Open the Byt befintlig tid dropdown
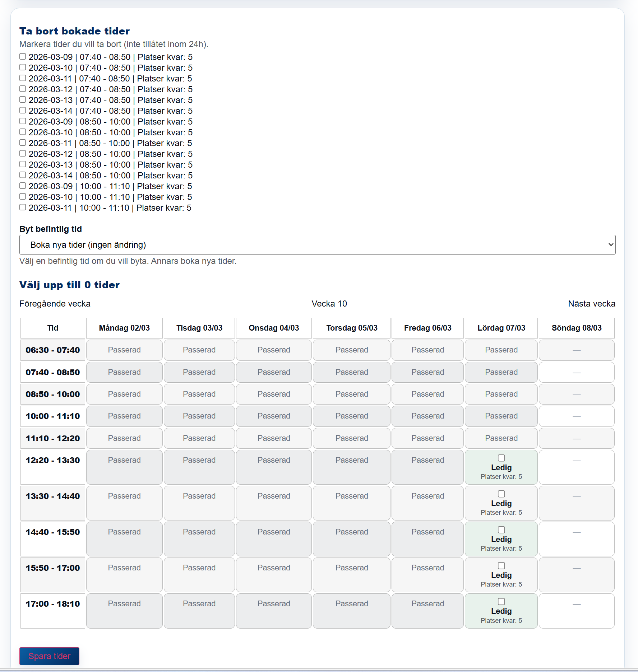Screen dimensions: 638x672 [x=316, y=244]
